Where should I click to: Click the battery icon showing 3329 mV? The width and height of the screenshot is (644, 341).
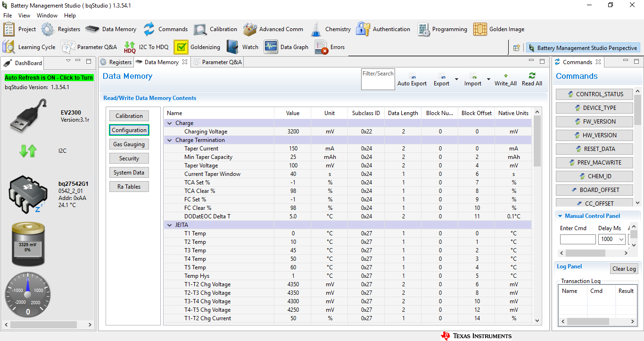coord(28,244)
